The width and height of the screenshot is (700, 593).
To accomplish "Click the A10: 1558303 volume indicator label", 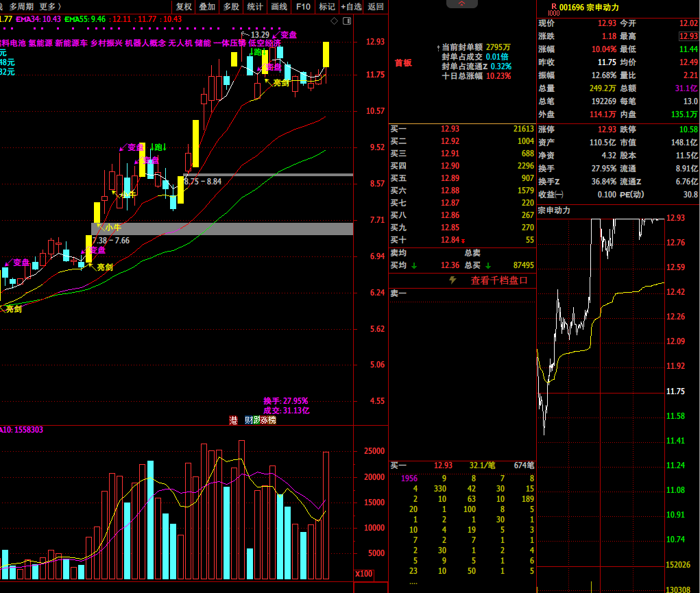I will [x=21, y=430].
